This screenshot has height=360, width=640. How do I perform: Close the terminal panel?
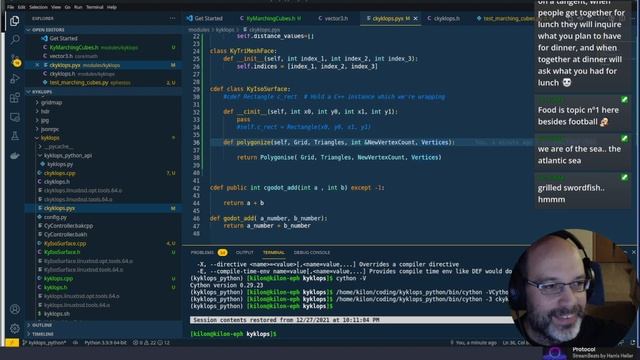pos(633,252)
